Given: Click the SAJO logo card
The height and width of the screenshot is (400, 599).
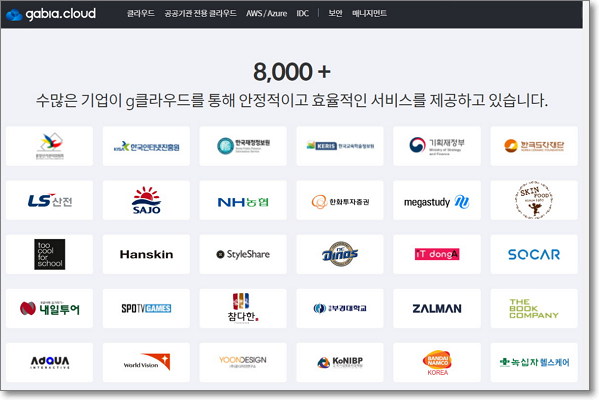Looking at the screenshot, I should point(146,200).
